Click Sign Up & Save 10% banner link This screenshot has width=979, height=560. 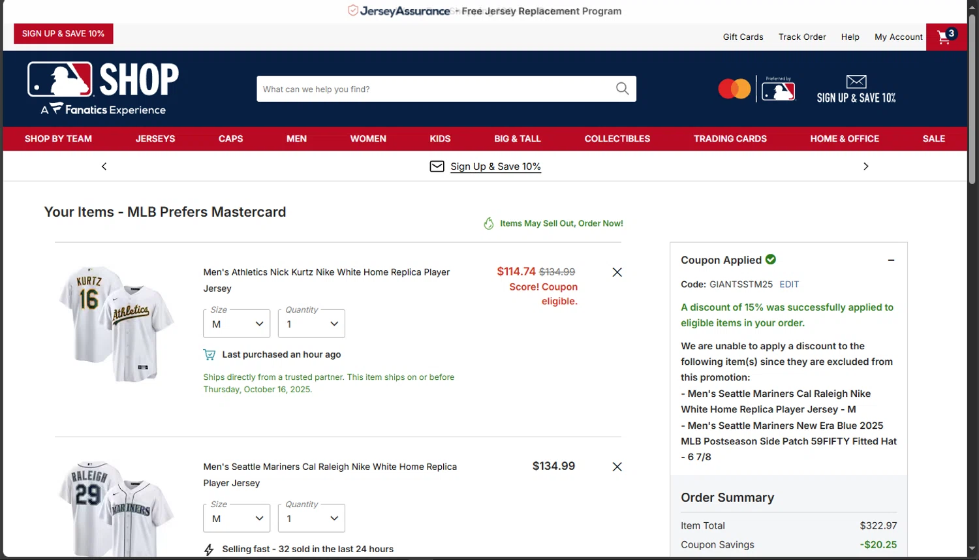pos(495,166)
